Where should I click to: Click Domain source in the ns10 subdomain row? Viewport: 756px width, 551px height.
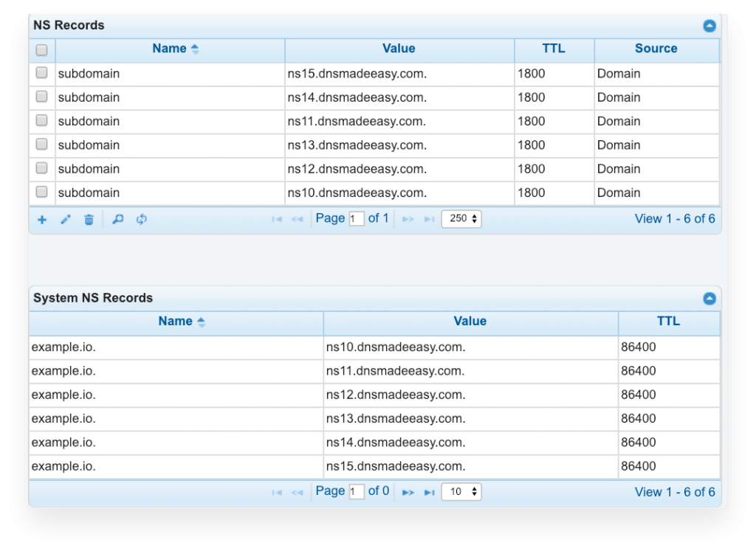click(619, 193)
